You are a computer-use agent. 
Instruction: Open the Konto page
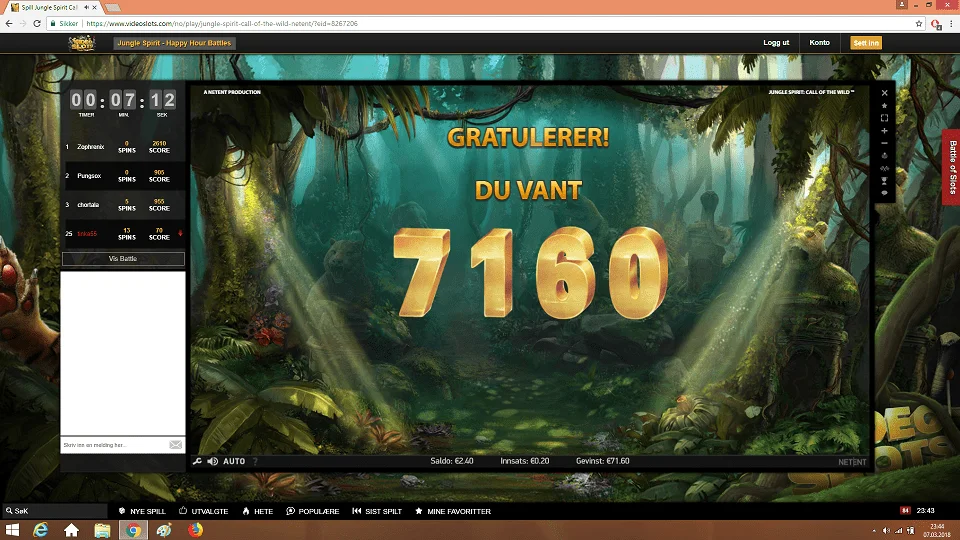819,42
